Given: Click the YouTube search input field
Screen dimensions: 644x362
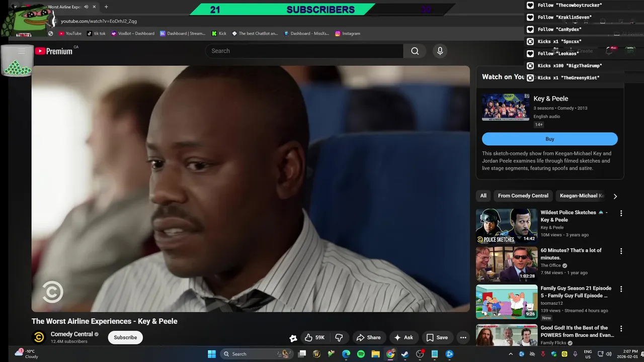Looking at the screenshot, I should coord(304,51).
